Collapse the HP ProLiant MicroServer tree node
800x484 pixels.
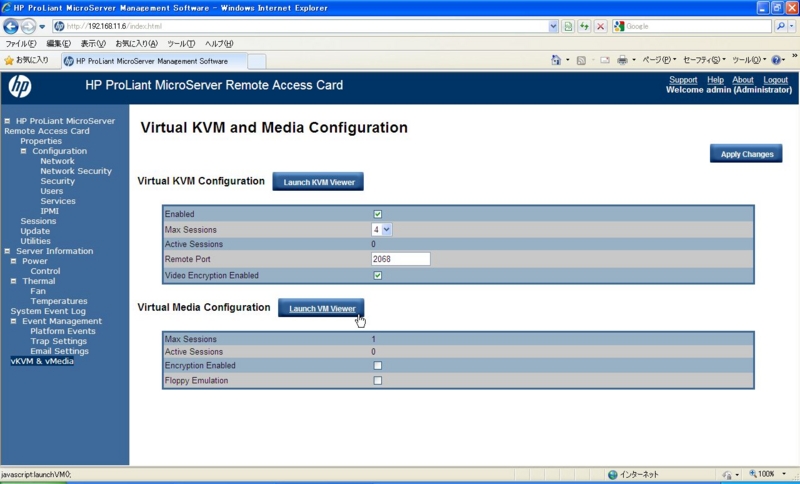click(7, 121)
